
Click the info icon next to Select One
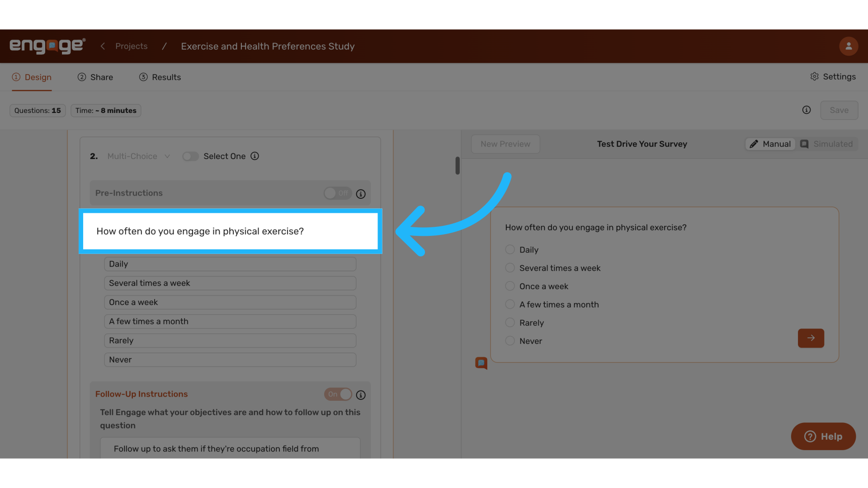coord(255,156)
